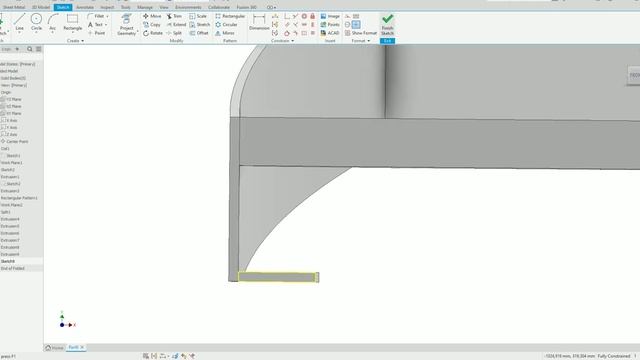This screenshot has width=640, height=360.
Task: Select Rectangular Pattern1 in browser
Action: point(19,198)
